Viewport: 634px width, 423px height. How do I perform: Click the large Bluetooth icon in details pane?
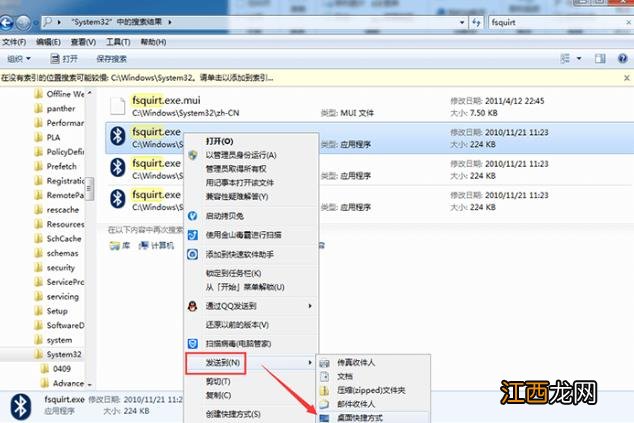click(20, 407)
